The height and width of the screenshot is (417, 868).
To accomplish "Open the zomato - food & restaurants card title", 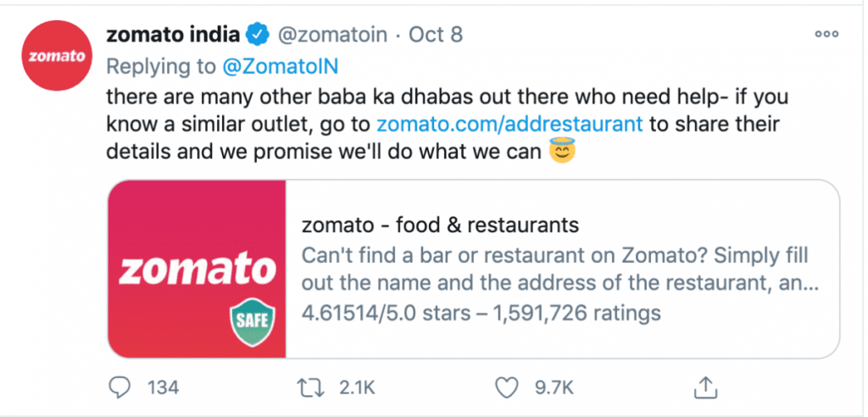I will tap(440, 225).
